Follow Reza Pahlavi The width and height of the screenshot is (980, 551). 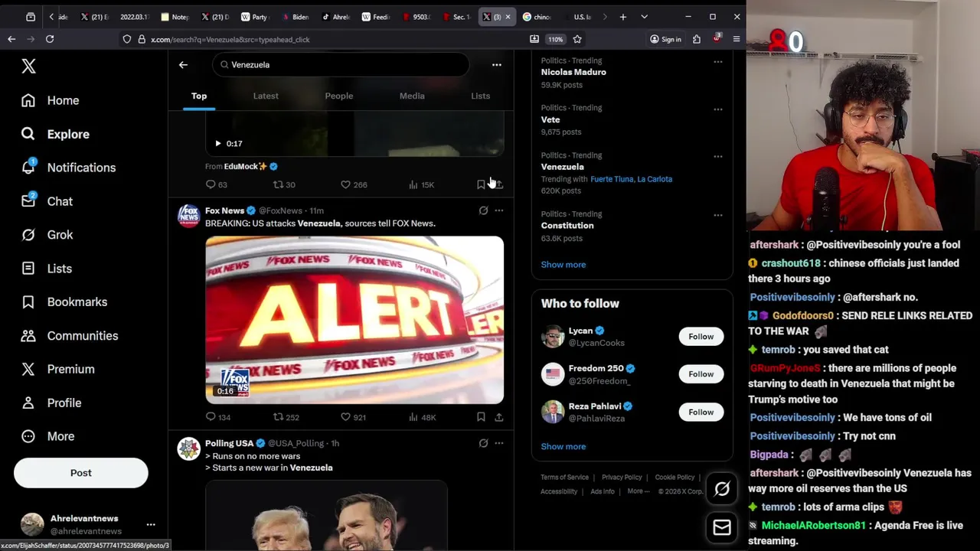701,412
